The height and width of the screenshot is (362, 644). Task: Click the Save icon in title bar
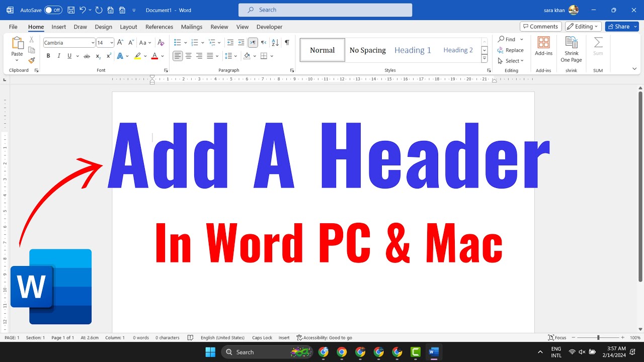(x=71, y=10)
